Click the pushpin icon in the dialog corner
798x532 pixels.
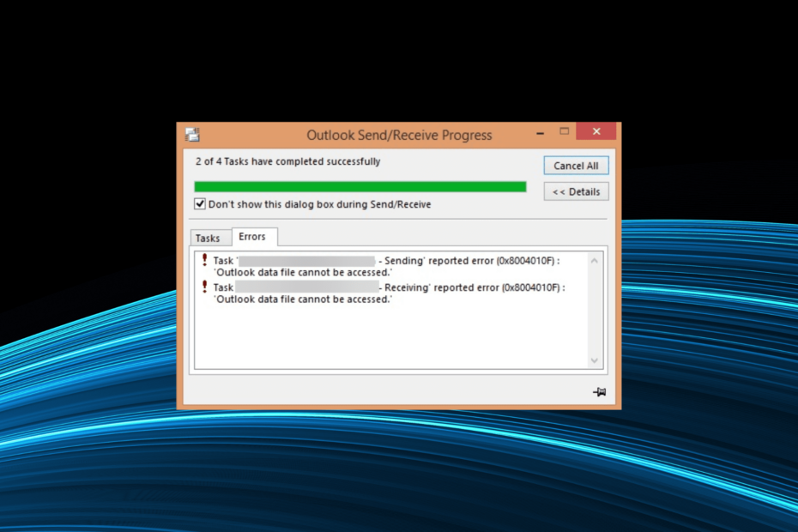click(598, 390)
